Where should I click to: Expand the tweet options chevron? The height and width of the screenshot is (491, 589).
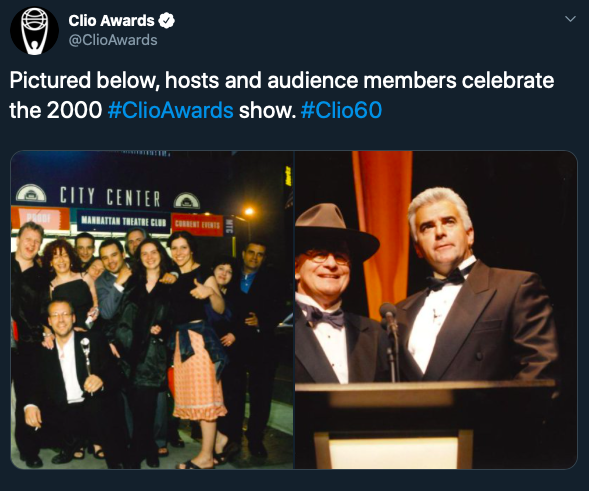tap(570, 19)
